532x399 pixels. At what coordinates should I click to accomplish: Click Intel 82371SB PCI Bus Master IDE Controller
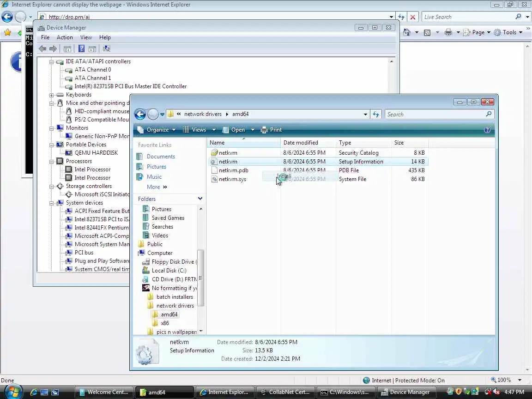pyautogui.click(x=131, y=86)
